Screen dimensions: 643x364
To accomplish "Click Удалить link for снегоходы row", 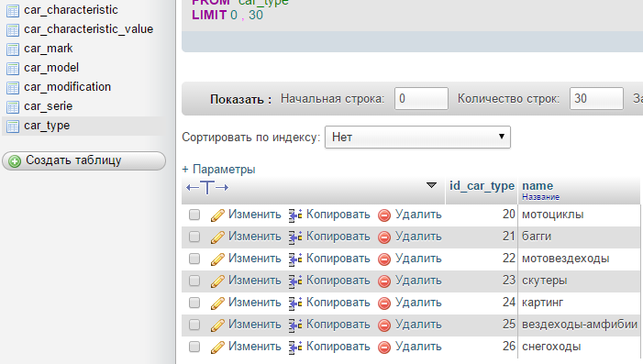I will (x=418, y=347).
